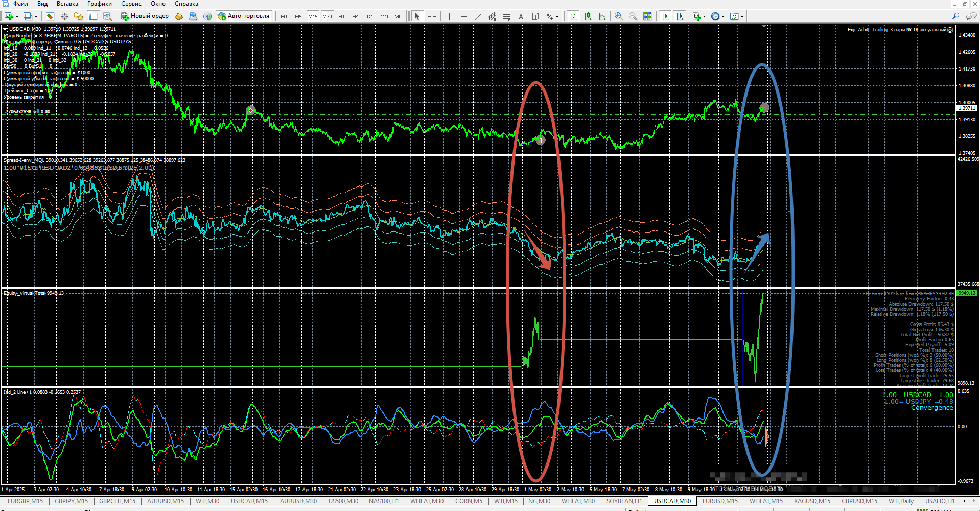Select the sell order marker near 15 Apr
This screenshot has height=511, width=980.
coord(250,110)
